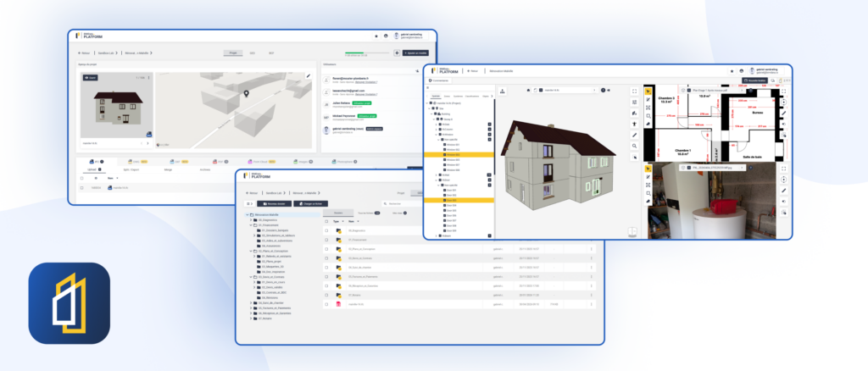
Task: Click the red PDF-type file icon for maiville row
Action: pos(338,305)
